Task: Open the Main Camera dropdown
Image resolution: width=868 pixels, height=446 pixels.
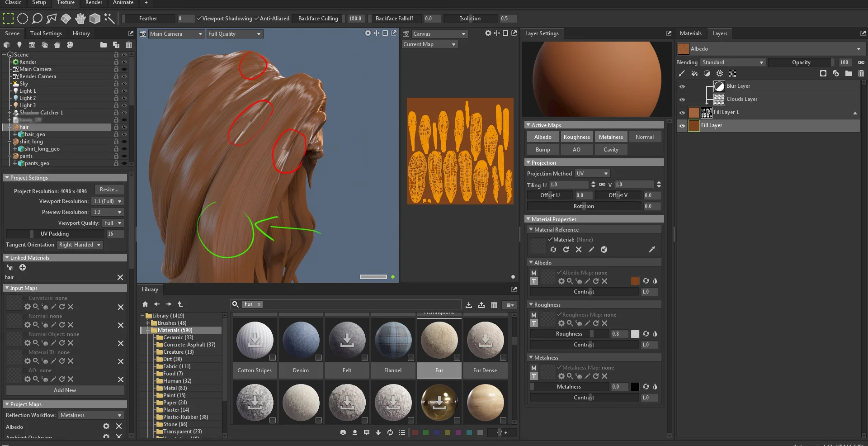Action: tap(176, 34)
